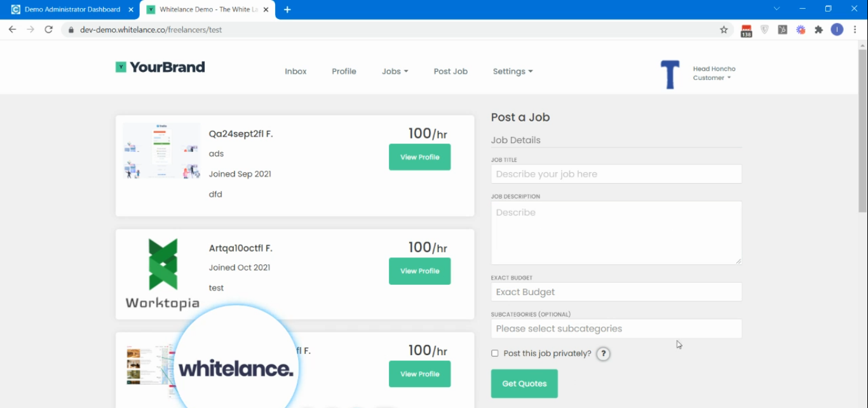Click the browser address bar URL
The image size is (868, 408).
coord(151,30)
